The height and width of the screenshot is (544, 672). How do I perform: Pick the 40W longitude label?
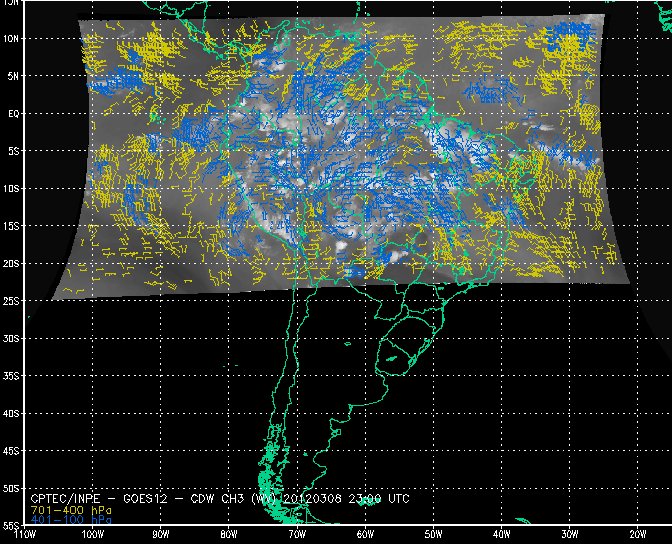point(502,535)
